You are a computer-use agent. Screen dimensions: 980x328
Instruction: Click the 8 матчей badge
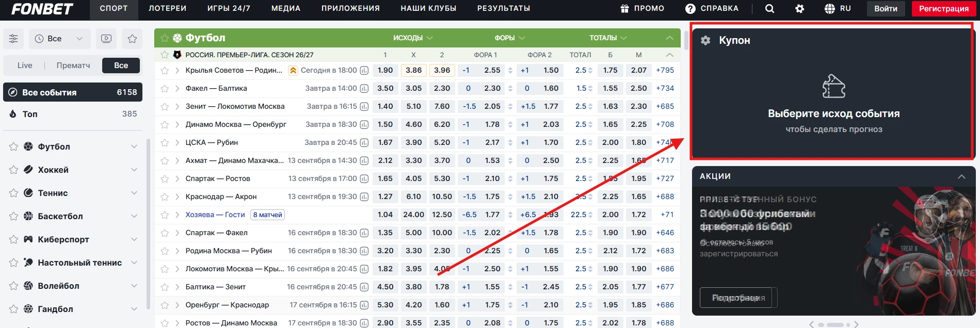[x=267, y=215]
